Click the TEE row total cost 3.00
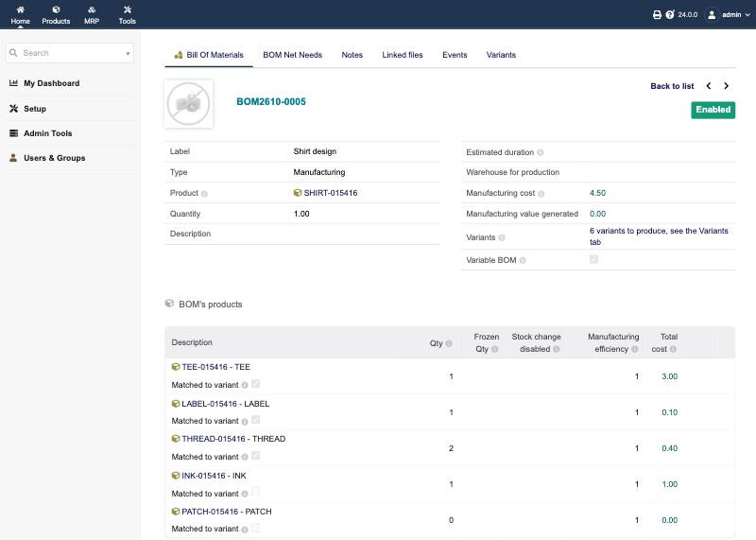Viewport: 756px width, 540px height. coord(669,376)
